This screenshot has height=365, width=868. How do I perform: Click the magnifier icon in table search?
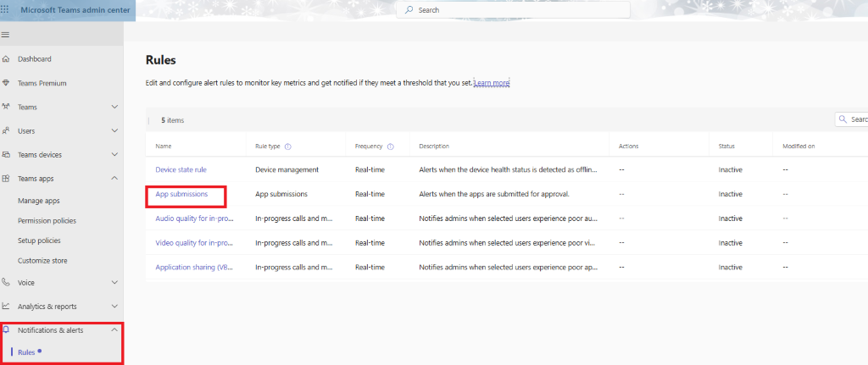(x=843, y=119)
